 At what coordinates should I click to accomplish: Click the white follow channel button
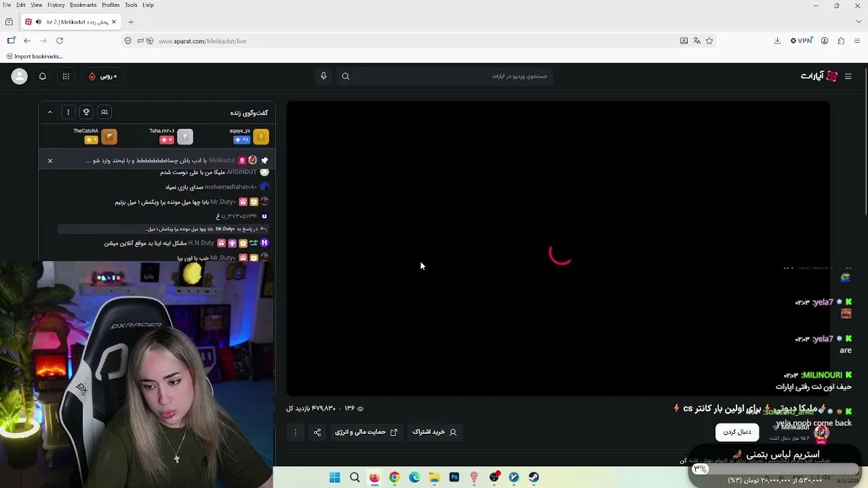(737, 432)
